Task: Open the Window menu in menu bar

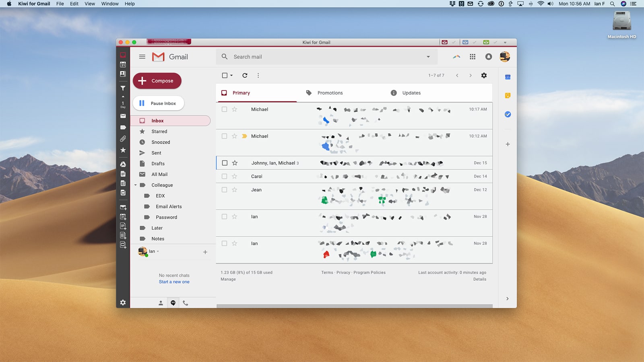Action: click(110, 4)
